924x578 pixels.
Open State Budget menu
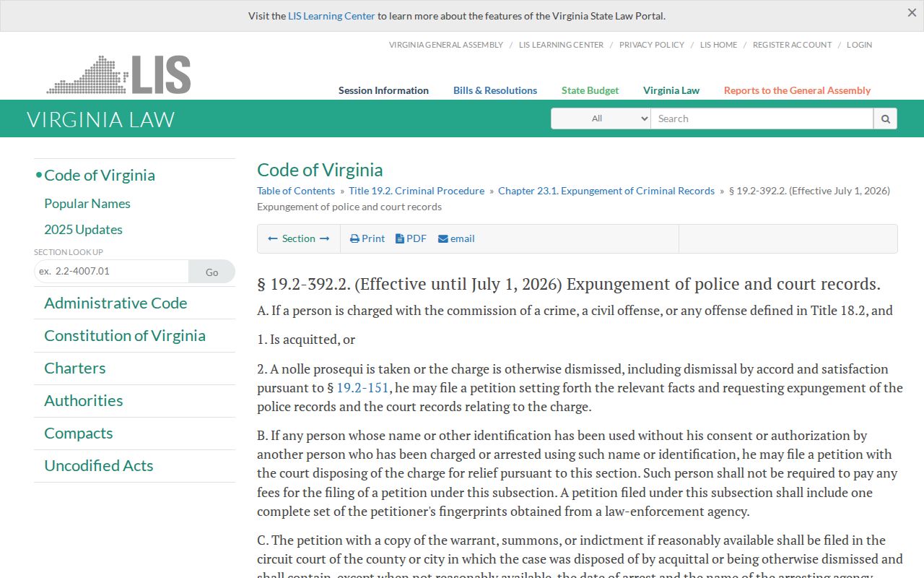(590, 90)
